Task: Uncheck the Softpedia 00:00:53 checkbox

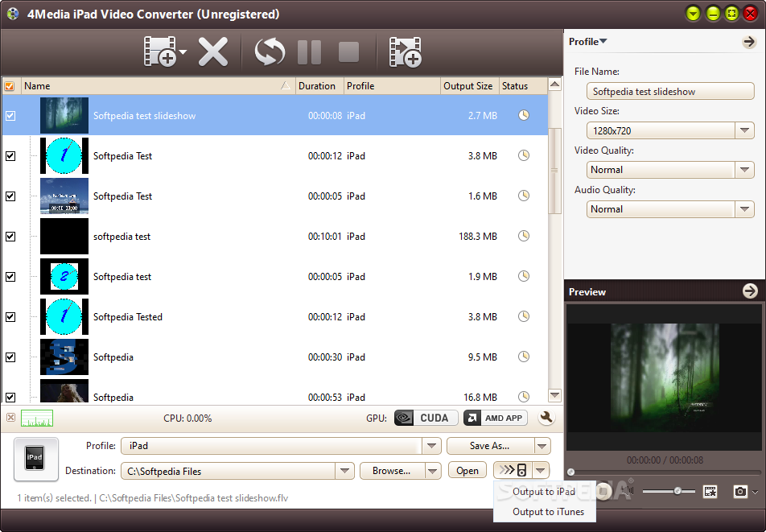Action: [x=10, y=397]
